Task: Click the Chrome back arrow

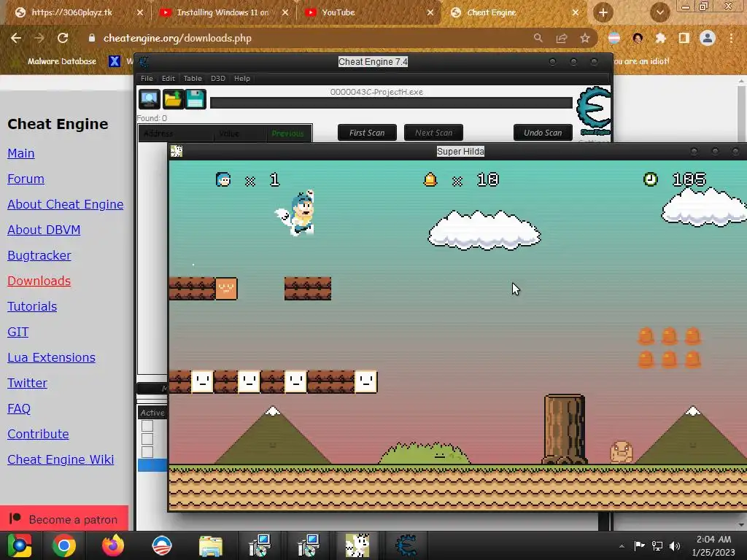Action: point(16,38)
